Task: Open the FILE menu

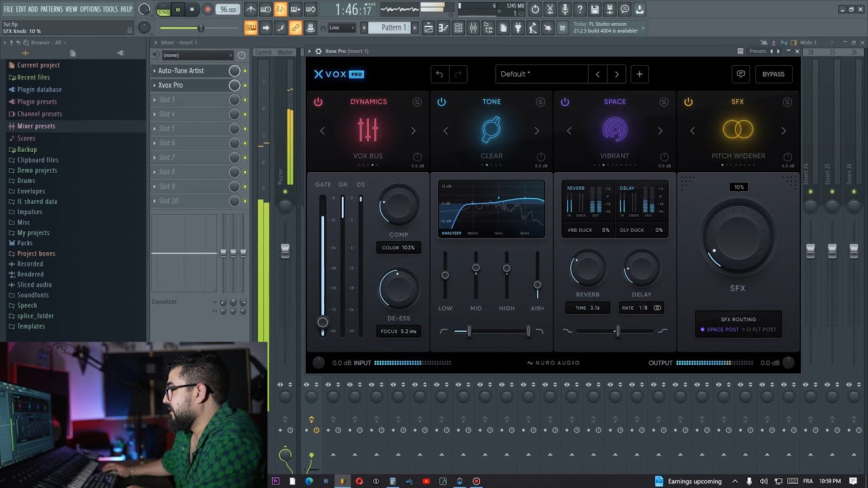Action: pyautogui.click(x=8, y=9)
